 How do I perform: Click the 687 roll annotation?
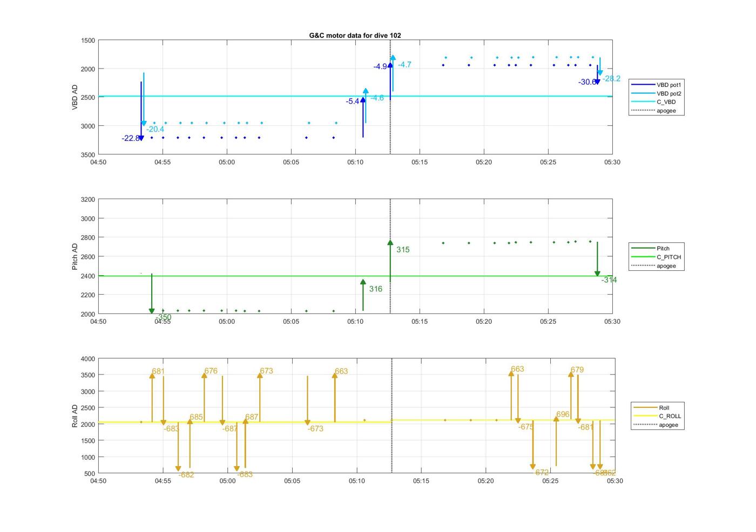click(x=252, y=418)
